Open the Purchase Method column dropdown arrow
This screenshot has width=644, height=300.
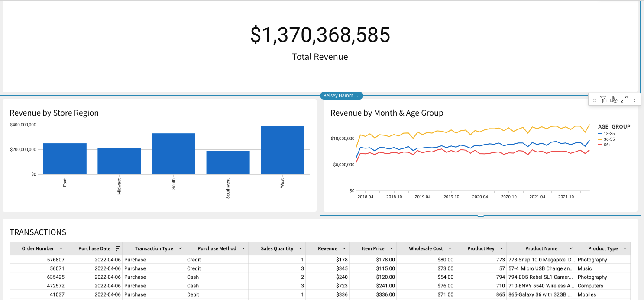coord(243,249)
